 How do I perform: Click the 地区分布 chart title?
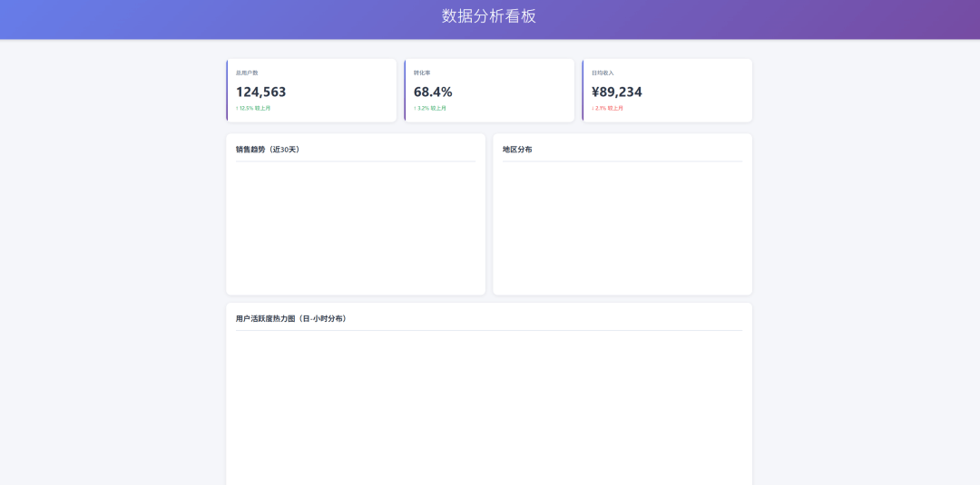[517, 150]
